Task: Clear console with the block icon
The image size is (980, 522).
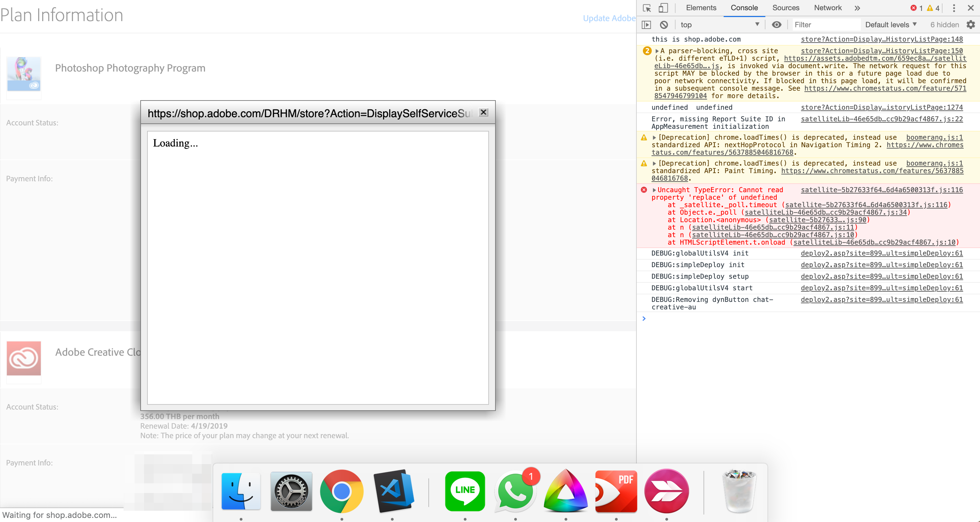Action: (664, 25)
